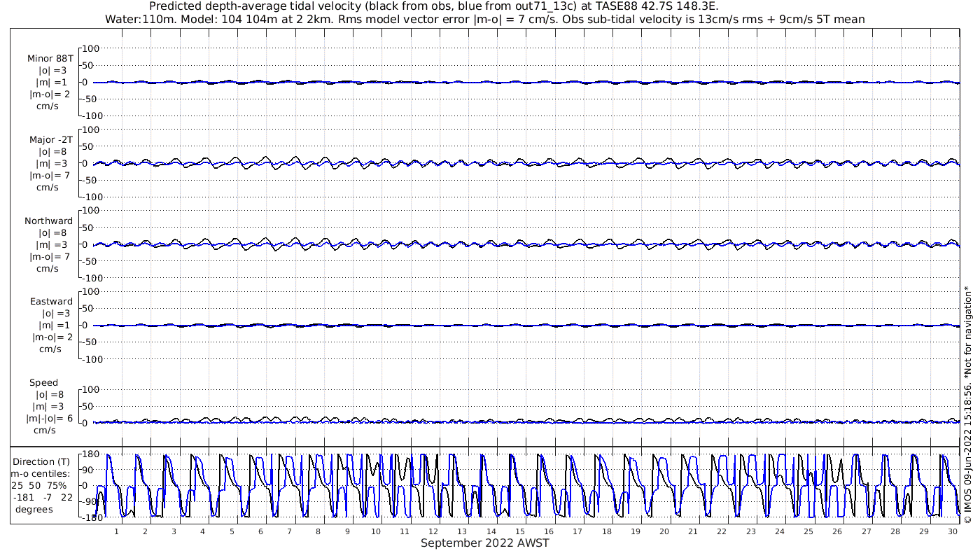Click day tick "18" on date axis

click(606, 532)
